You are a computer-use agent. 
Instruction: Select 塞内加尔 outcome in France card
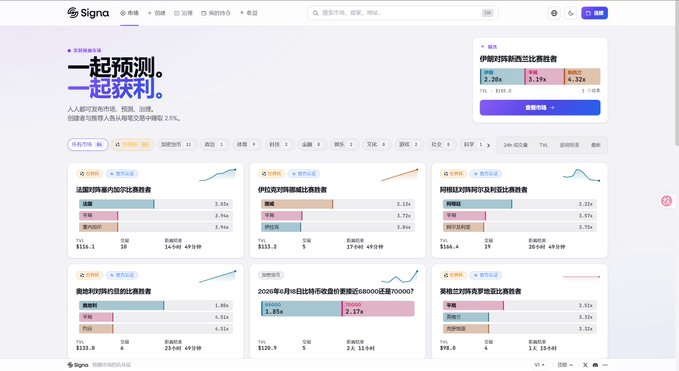click(x=155, y=227)
